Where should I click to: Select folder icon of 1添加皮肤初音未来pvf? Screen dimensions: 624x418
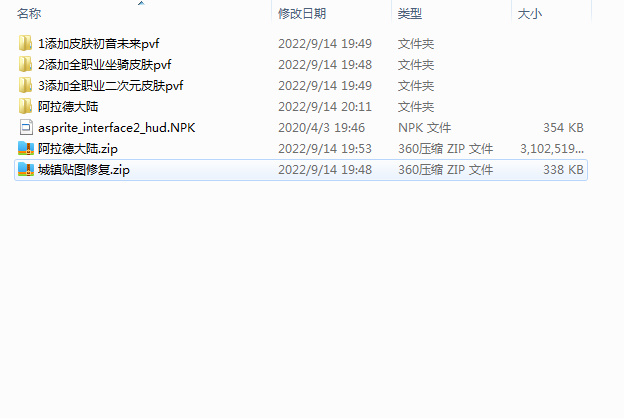pyautogui.click(x=25, y=43)
